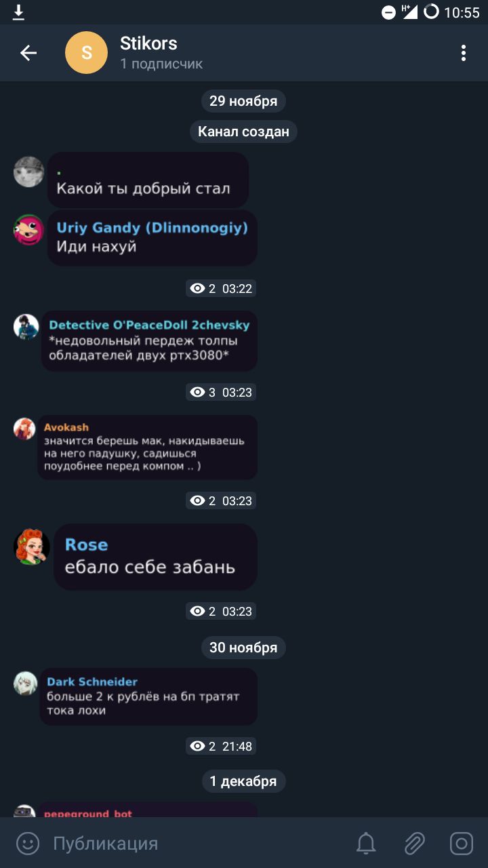Tap the 1 декабря date badge
Image resolution: width=488 pixels, height=868 pixels.
tap(243, 781)
